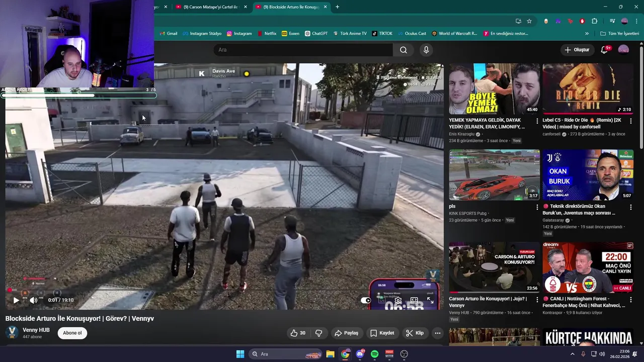Close the Carson Mixtape'yi Cartel tab
The width and height of the screenshot is (644, 362).
coord(246,7)
